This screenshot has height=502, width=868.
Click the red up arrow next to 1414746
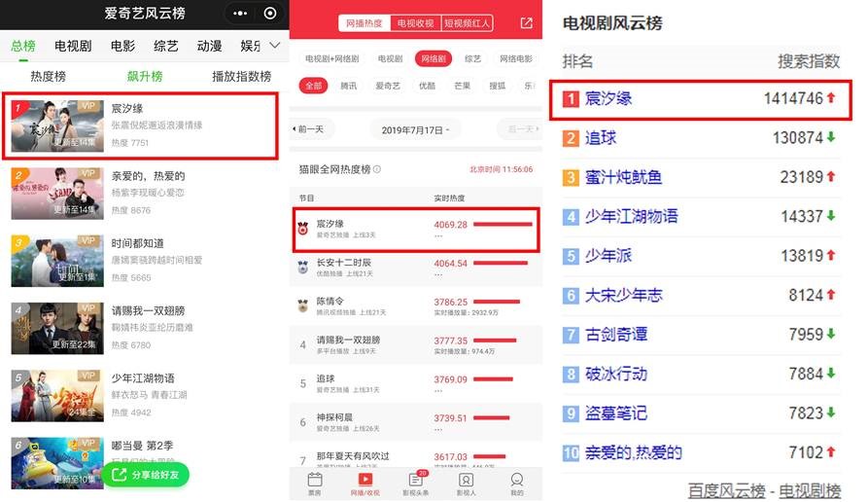[x=831, y=97]
